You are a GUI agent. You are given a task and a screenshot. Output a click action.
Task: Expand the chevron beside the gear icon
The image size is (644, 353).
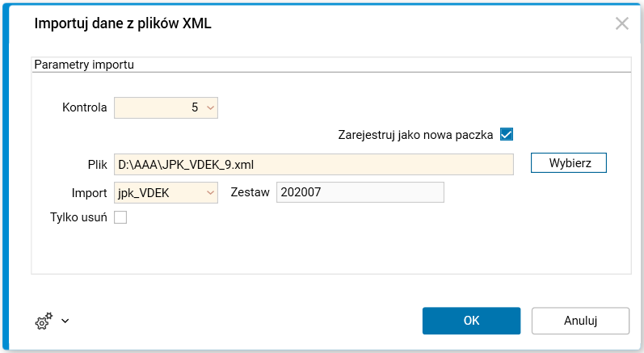pos(65,321)
